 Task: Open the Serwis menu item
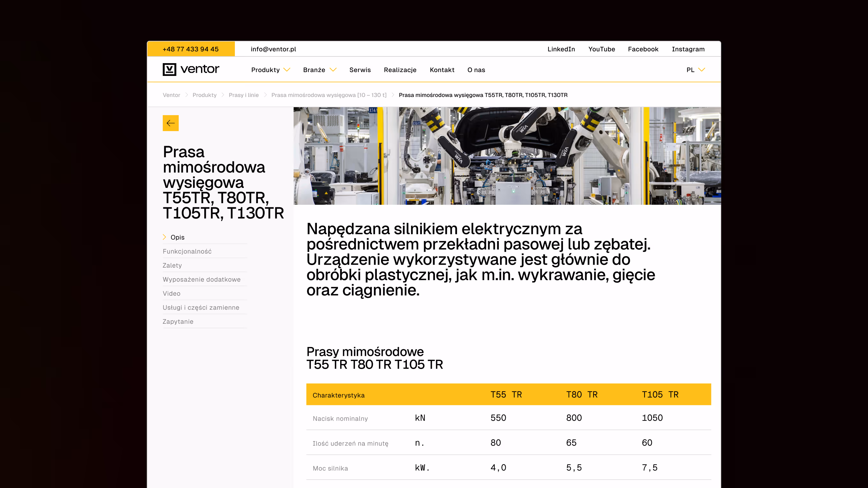pyautogui.click(x=360, y=70)
